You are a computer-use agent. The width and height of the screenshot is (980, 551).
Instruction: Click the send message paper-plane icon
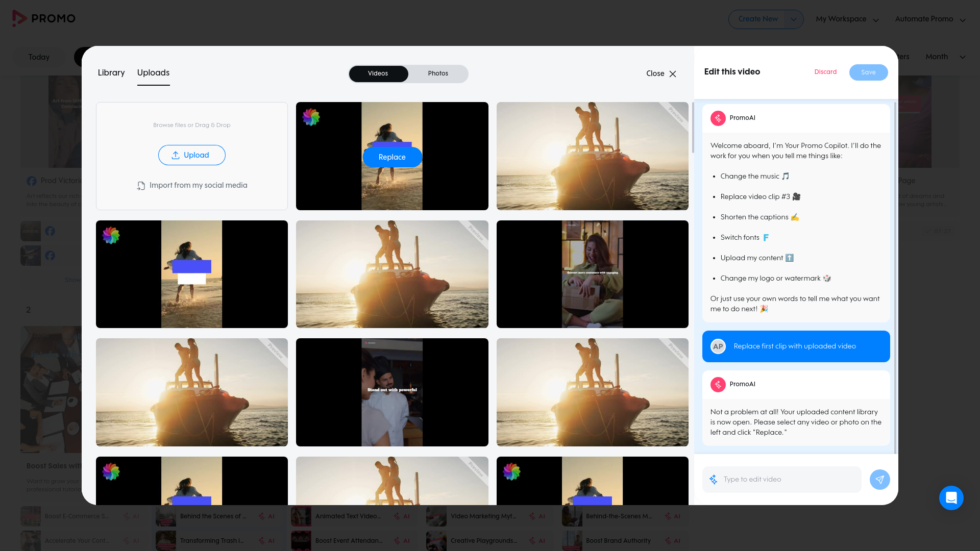tap(879, 480)
